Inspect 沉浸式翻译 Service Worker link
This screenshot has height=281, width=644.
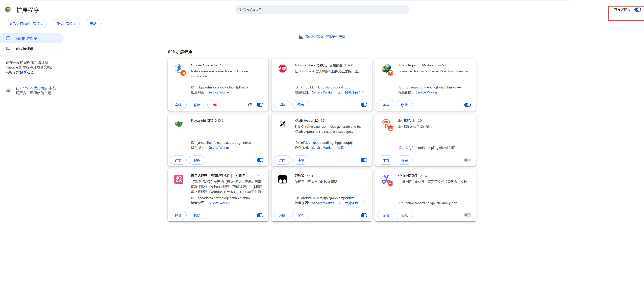tap(219, 203)
